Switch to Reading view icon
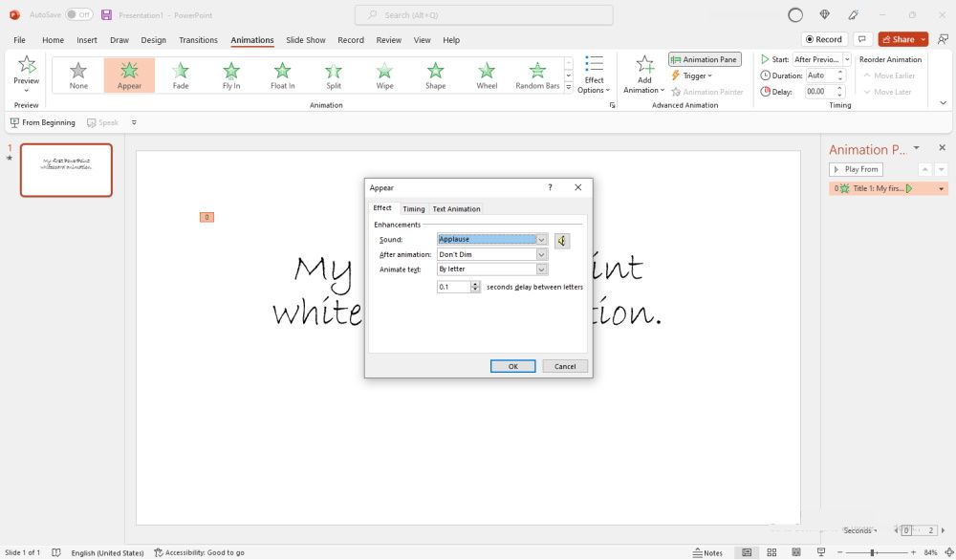 pyautogui.click(x=796, y=552)
